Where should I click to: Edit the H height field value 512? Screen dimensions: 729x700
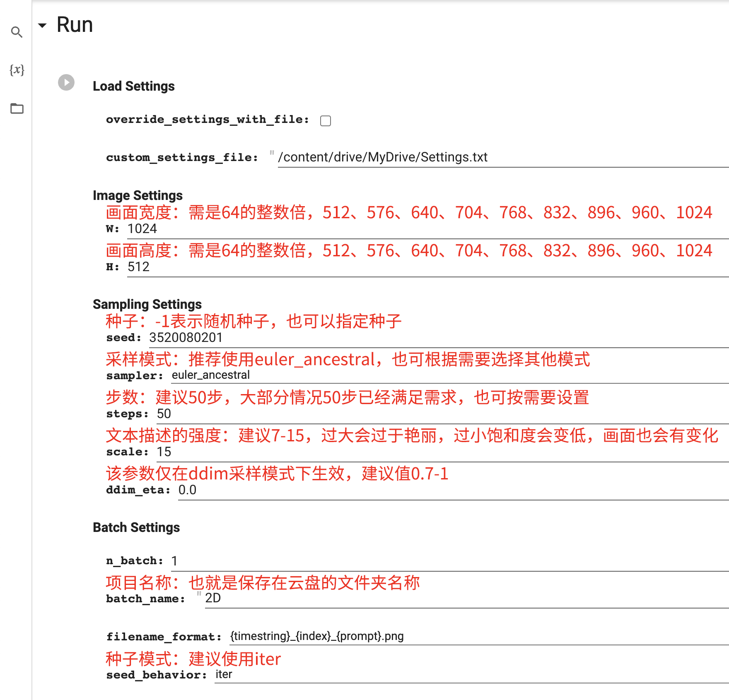(x=427, y=267)
